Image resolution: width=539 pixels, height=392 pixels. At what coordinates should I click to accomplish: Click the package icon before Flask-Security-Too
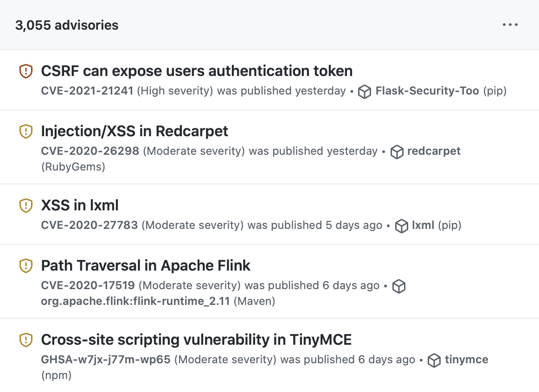pyautogui.click(x=365, y=92)
